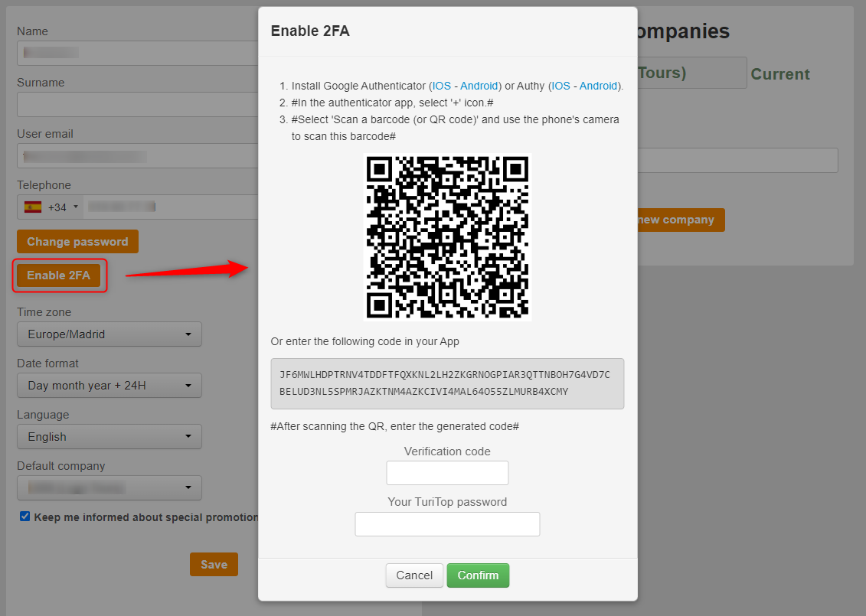Cancel the Enable 2FA dialog

click(x=414, y=575)
